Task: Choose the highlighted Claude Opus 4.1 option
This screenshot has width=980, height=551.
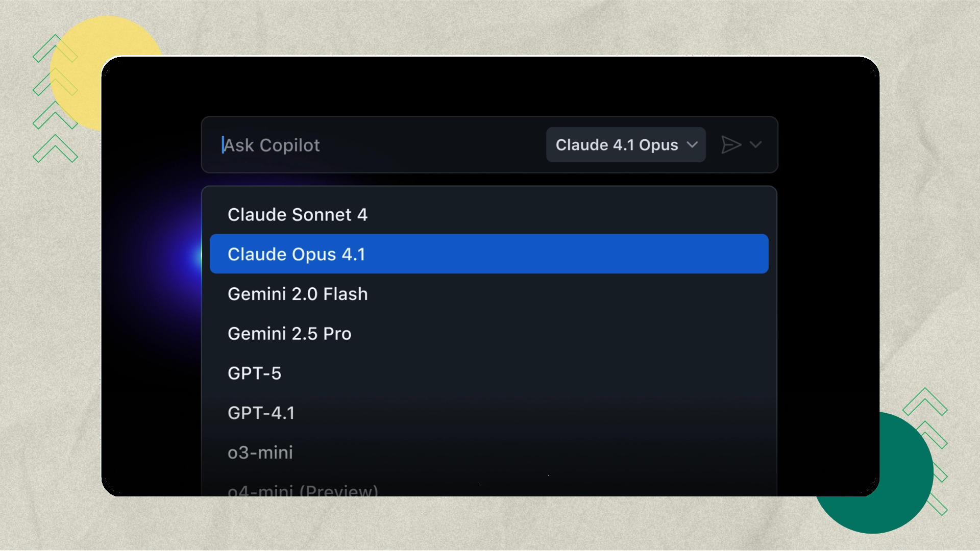Action: 296,254
